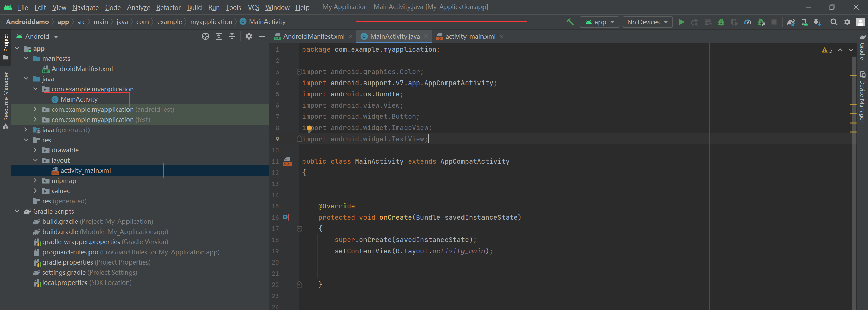Image resolution: width=868 pixels, height=310 pixels.
Task: Switch to the AndroidManifest.xml tab
Action: click(x=314, y=36)
